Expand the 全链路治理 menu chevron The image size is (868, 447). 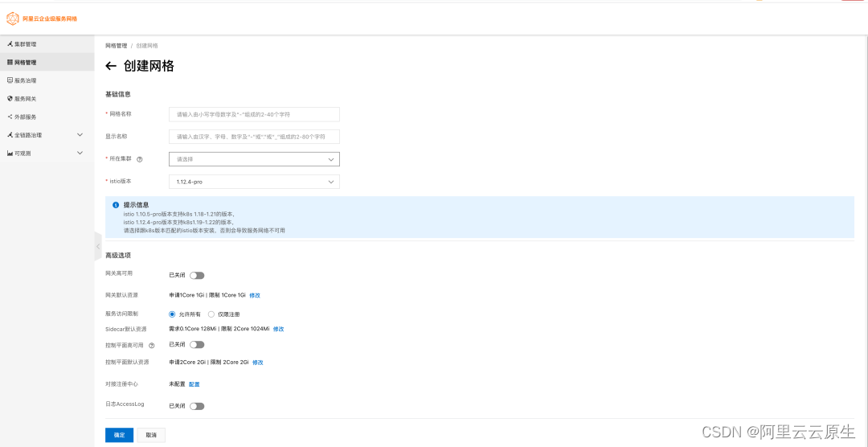point(80,134)
